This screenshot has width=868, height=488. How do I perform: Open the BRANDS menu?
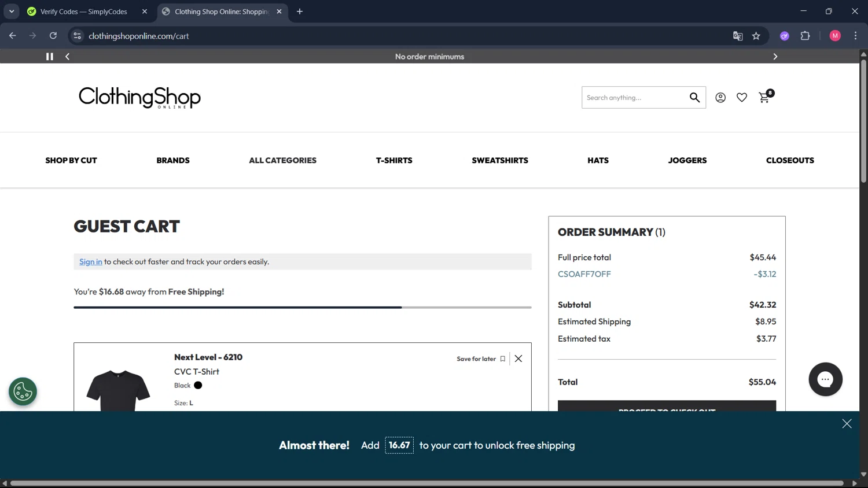[173, 160]
